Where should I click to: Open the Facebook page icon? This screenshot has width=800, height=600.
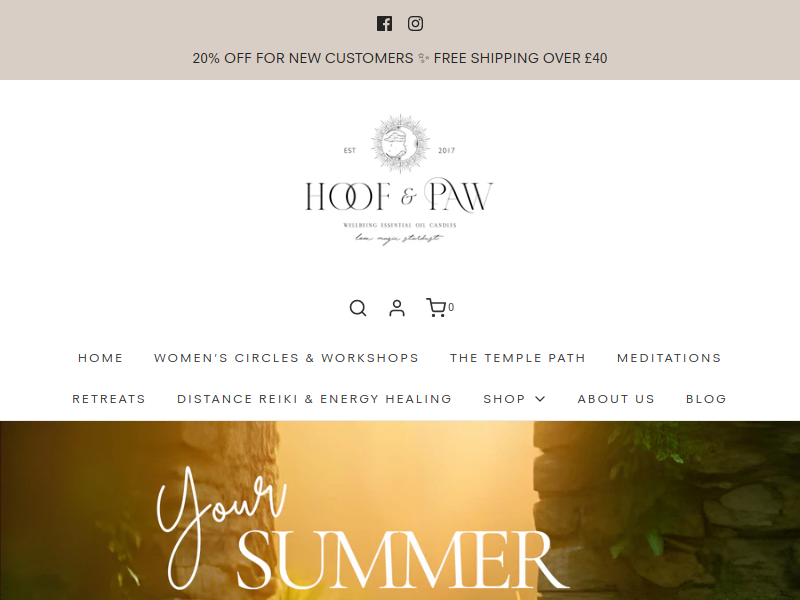384,23
